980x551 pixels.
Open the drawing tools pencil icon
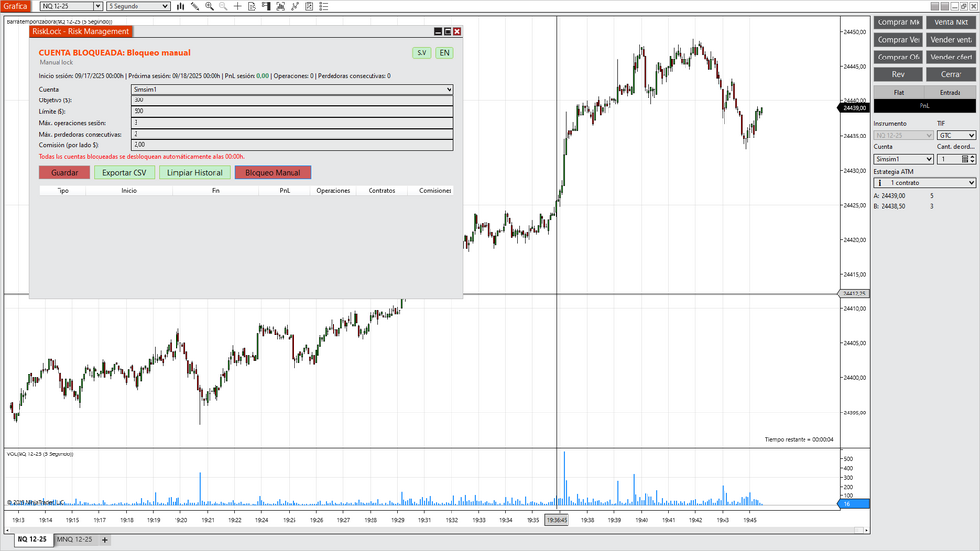pos(195,6)
